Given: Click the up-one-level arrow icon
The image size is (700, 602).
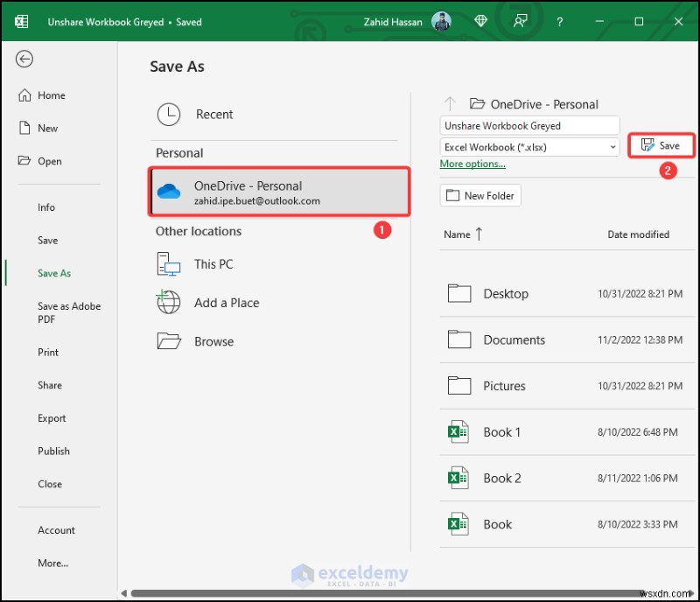Looking at the screenshot, I should 450,104.
